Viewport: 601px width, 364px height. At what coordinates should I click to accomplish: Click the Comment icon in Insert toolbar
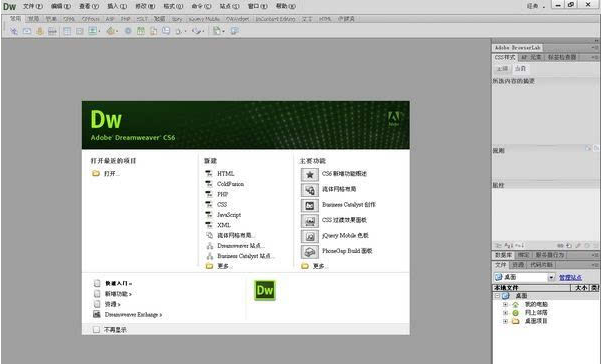tap(166, 31)
